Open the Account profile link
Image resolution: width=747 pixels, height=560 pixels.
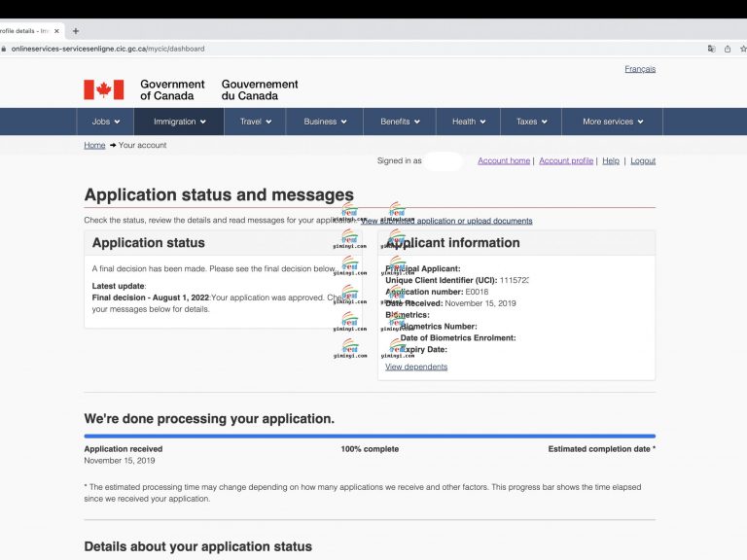566,160
